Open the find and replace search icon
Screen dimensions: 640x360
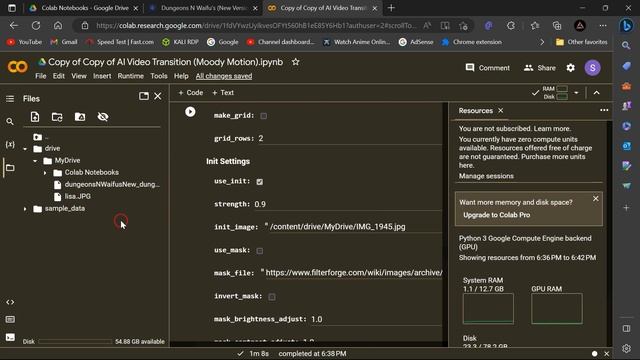pyautogui.click(x=10, y=122)
